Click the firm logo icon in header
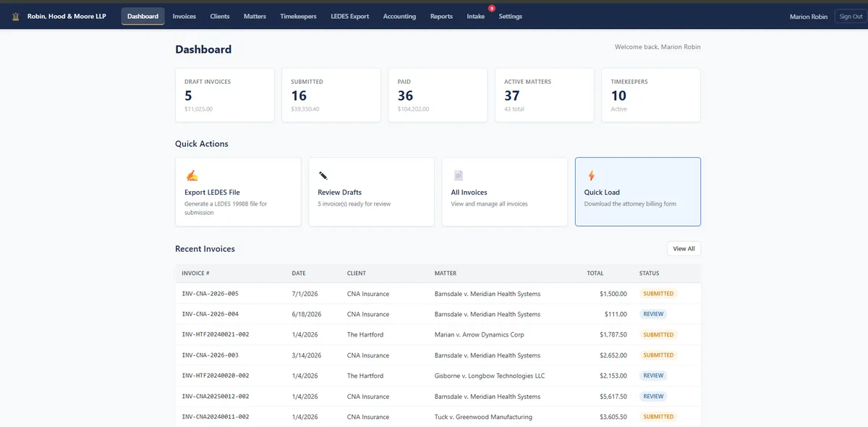The width and height of the screenshot is (868, 427). click(x=15, y=16)
